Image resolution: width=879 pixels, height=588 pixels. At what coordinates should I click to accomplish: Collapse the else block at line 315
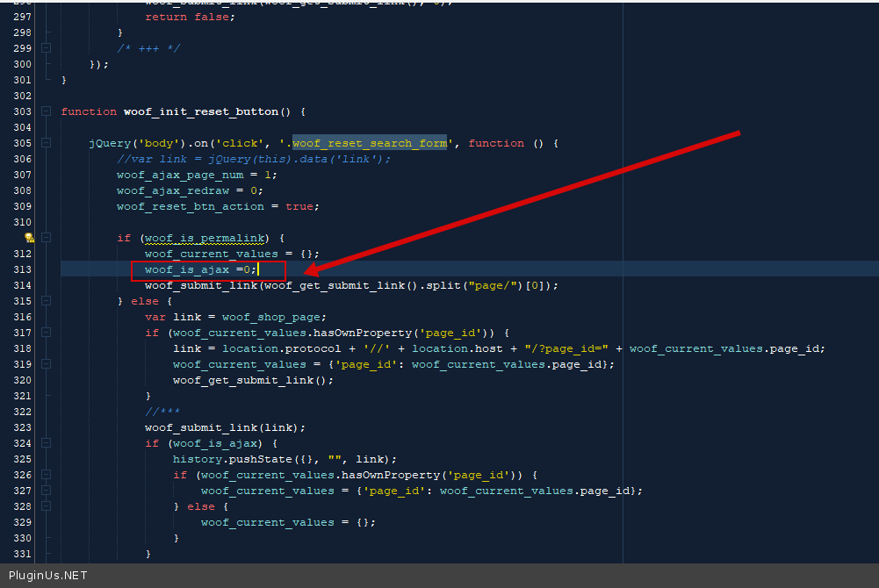click(47, 301)
